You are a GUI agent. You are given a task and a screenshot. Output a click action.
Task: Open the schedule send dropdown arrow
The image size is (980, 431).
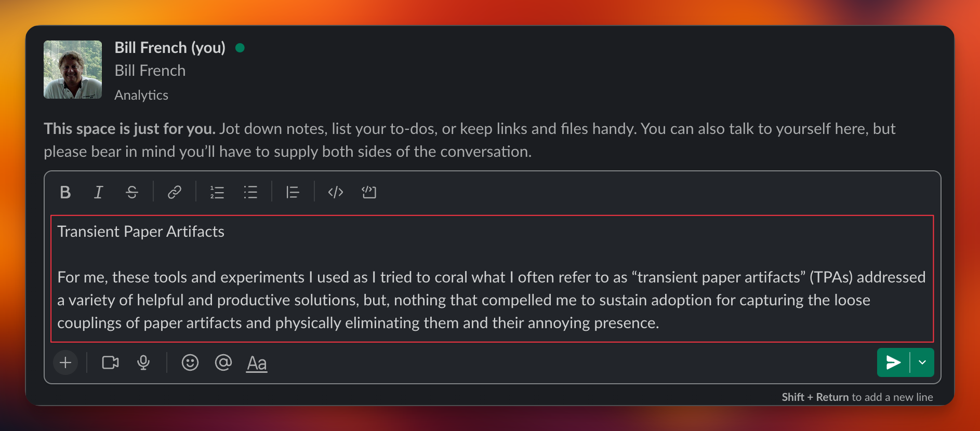click(922, 362)
